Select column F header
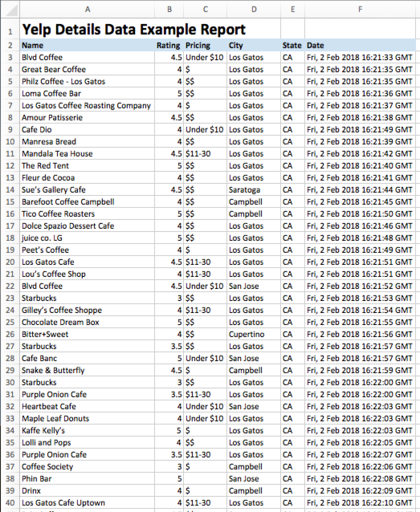The image size is (420, 512). [x=361, y=10]
